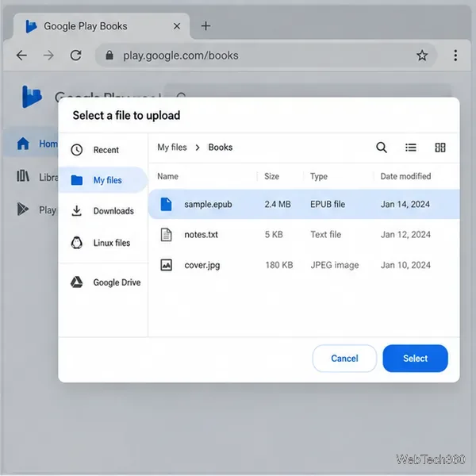Click the browser forward arrow
The image size is (476, 476).
(x=48, y=56)
